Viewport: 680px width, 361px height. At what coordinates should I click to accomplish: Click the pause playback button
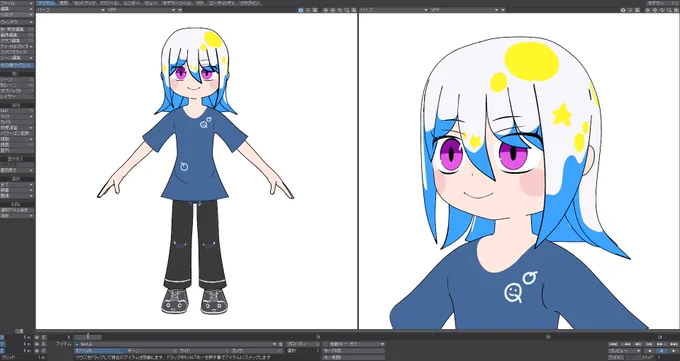tap(662, 351)
